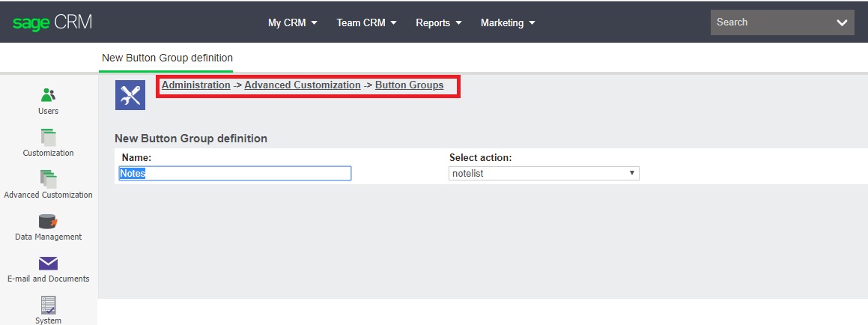This screenshot has height=325, width=868.
Task: Expand the My CRM menu
Action: [292, 22]
